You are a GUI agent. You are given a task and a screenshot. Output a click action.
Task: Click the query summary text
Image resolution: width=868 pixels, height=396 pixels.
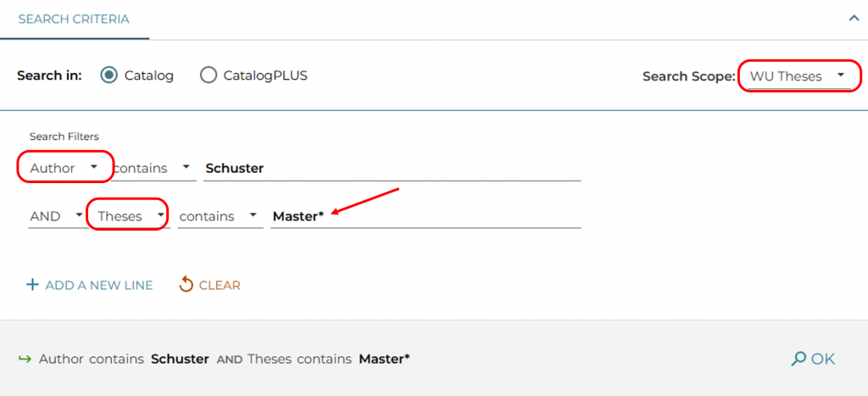(225, 359)
